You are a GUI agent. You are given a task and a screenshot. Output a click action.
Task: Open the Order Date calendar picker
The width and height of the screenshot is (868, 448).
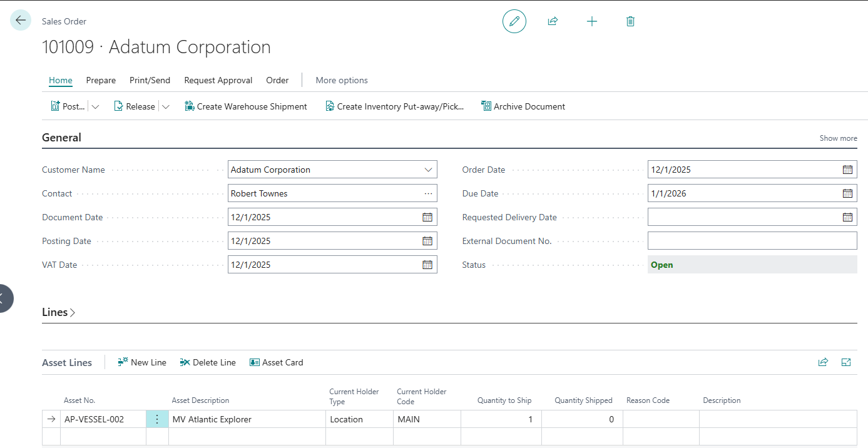847,170
